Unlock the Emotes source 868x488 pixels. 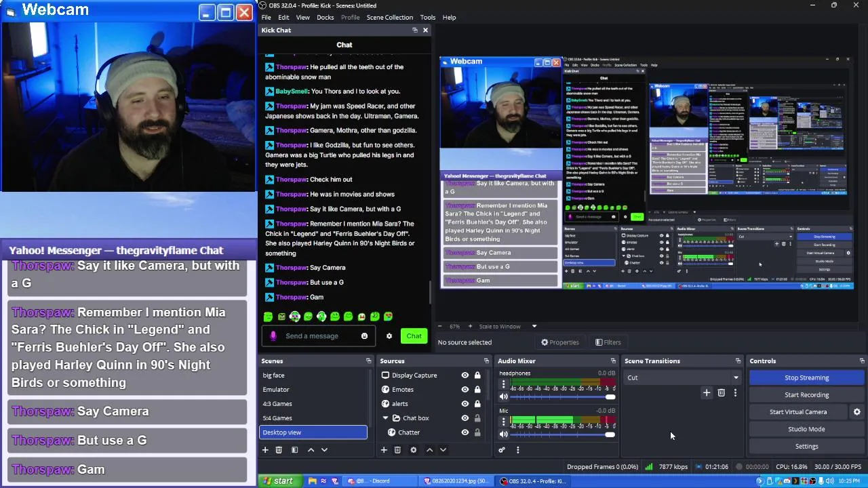pos(477,390)
